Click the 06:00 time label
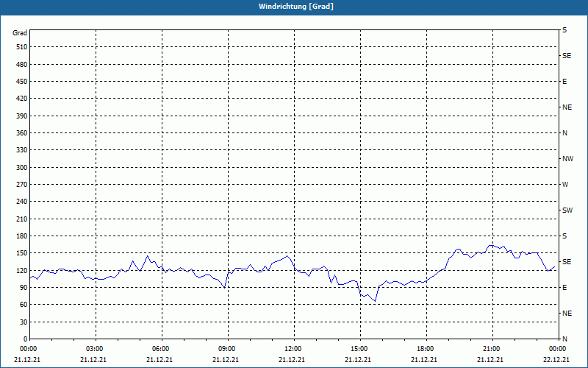This screenshot has height=368, width=588. pyautogui.click(x=162, y=349)
